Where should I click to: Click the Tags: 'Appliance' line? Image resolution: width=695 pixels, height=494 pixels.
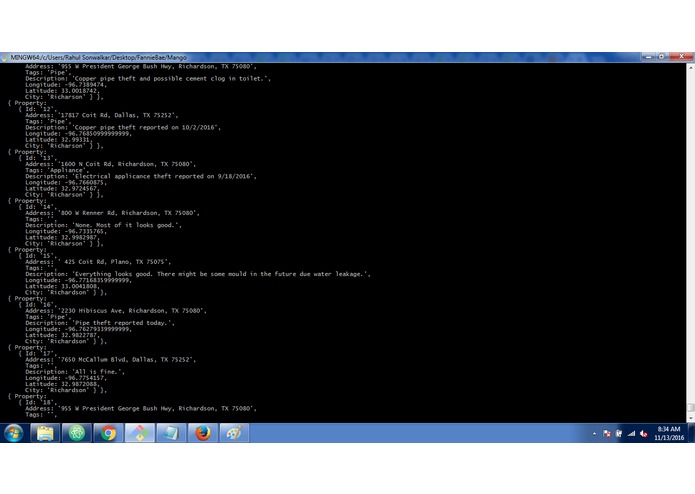pyautogui.click(x=57, y=170)
